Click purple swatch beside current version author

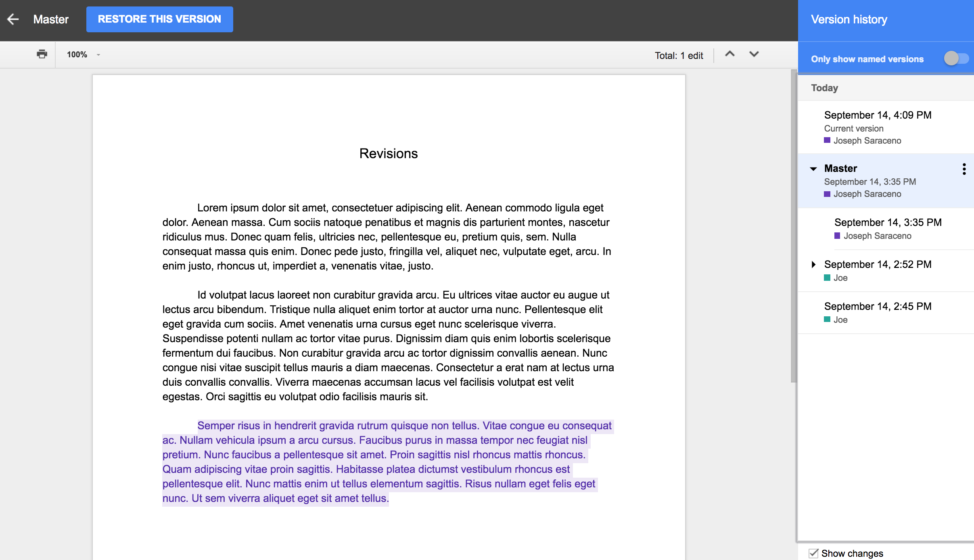coord(827,140)
